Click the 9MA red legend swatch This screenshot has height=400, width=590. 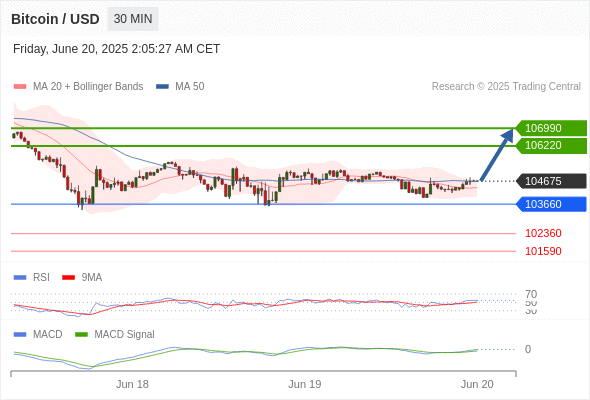68,278
